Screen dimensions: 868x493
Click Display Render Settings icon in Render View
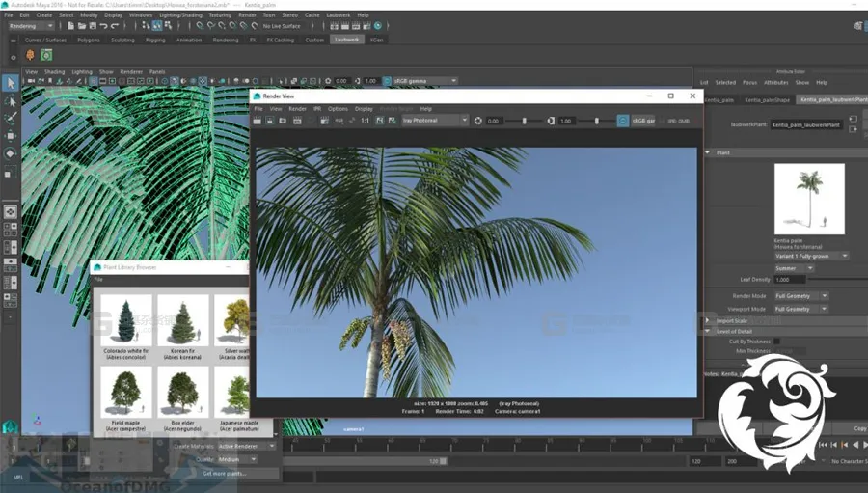324,121
